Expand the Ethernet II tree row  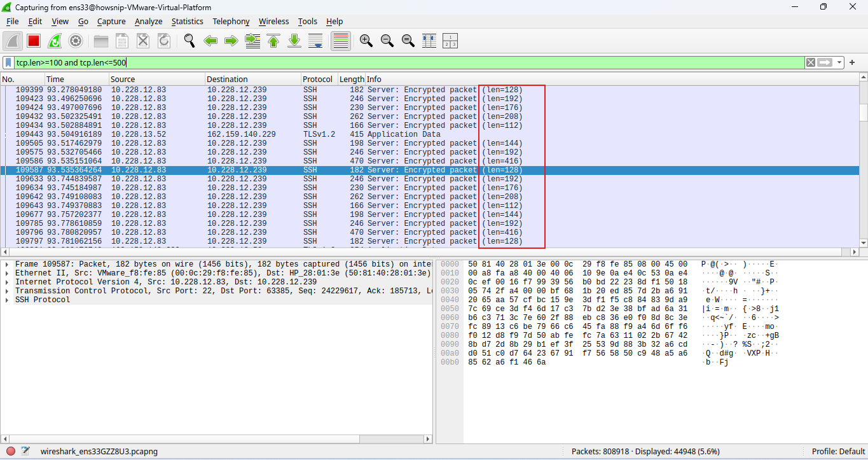pyautogui.click(x=6, y=273)
